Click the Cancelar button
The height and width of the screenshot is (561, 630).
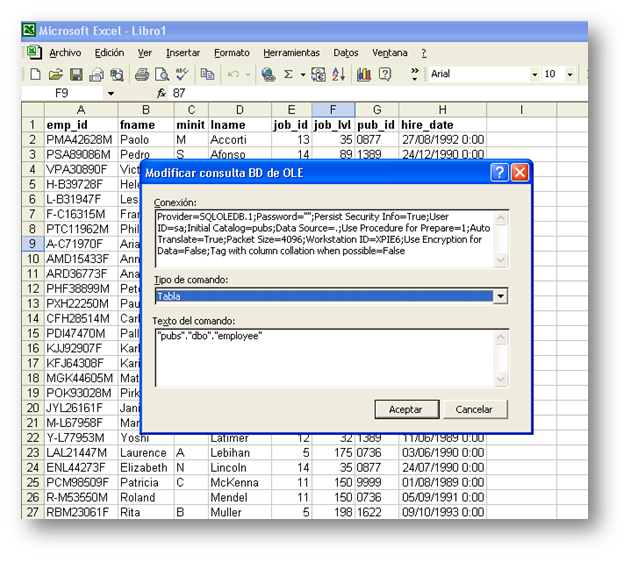[475, 409]
